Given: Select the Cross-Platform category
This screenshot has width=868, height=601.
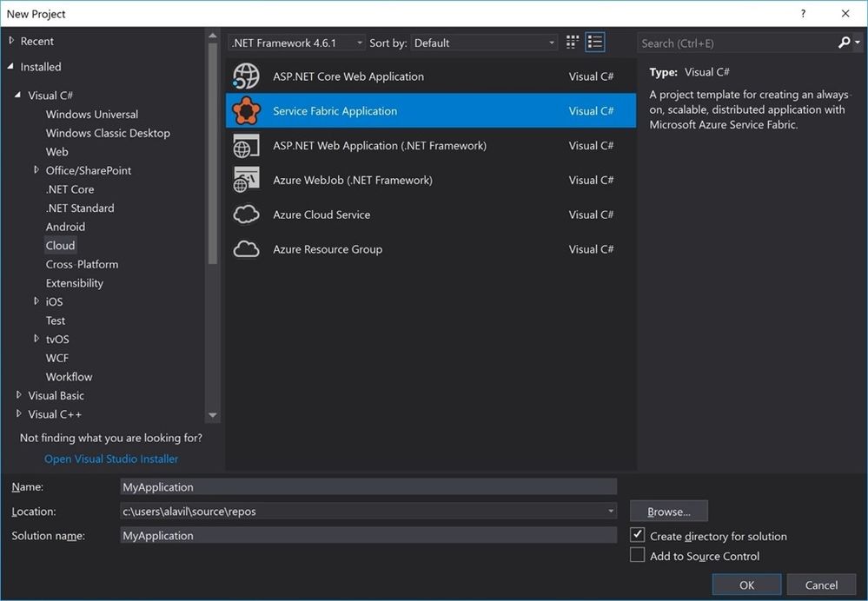Looking at the screenshot, I should pos(82,265).
